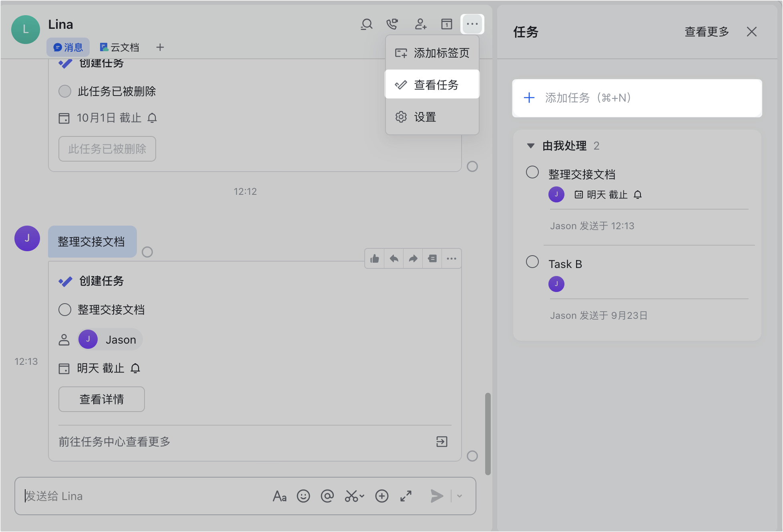Screen dimensions: 783x532
Task: Click the 查看详情 button
Action: click(102, 399)
